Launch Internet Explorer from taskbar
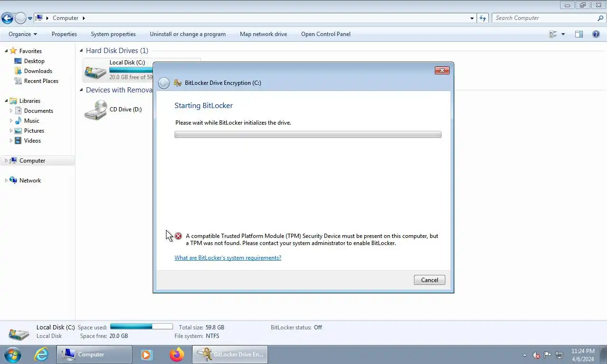The image size is (607, 364). point(42,355)
